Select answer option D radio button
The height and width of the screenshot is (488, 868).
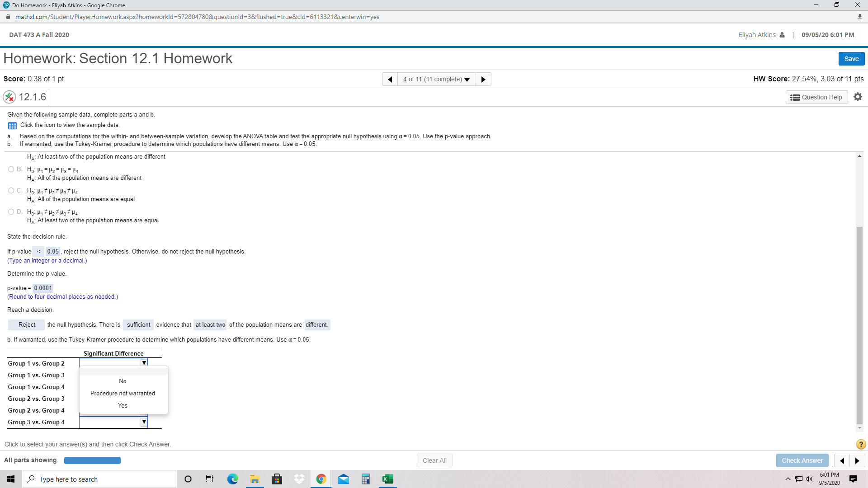(11, 212)
